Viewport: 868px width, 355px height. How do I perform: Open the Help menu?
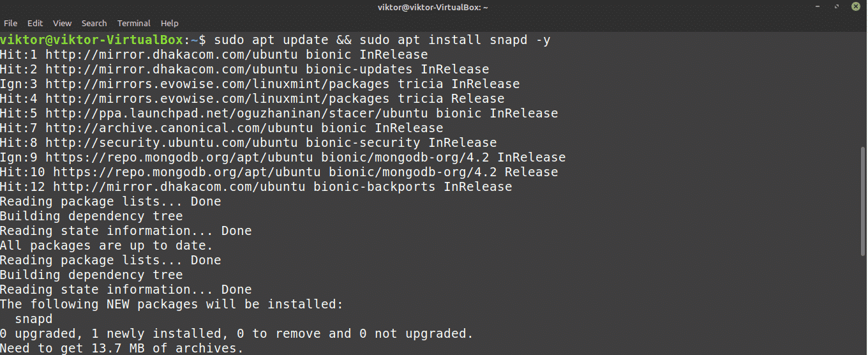coord(170,23)
